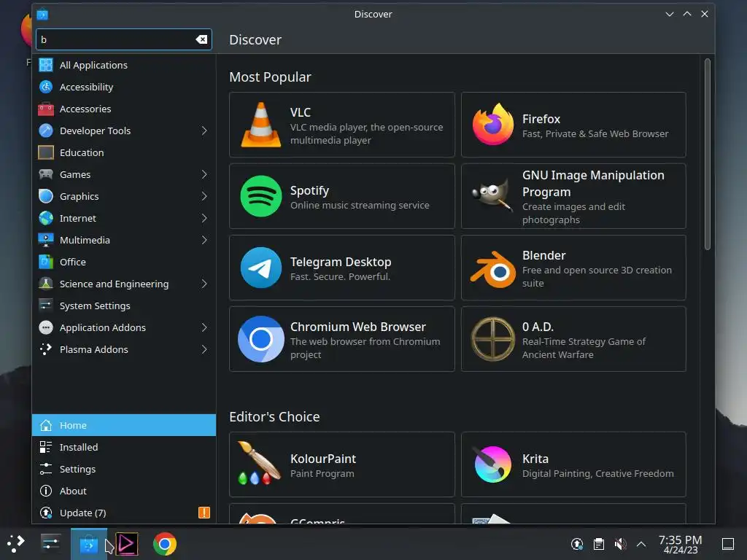Click the Discover window icon in title bar
The image size is (747, 560).
click(x=42, y=15)
